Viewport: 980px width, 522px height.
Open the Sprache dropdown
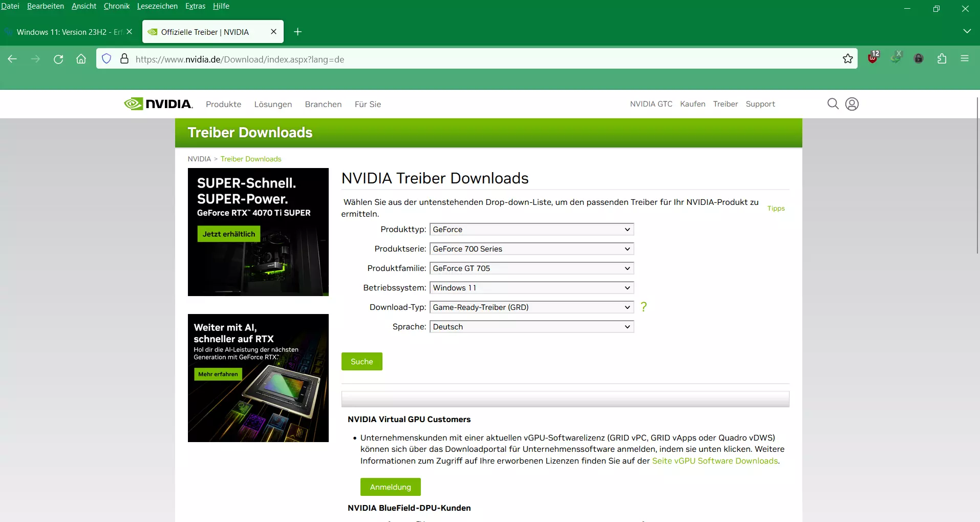[x=532, y=327]
